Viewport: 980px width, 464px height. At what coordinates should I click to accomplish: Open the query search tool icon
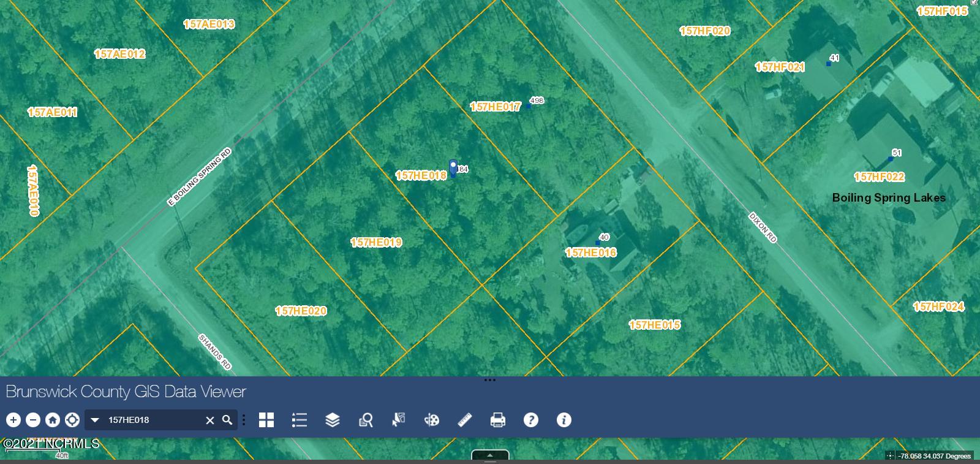(366, 420)
